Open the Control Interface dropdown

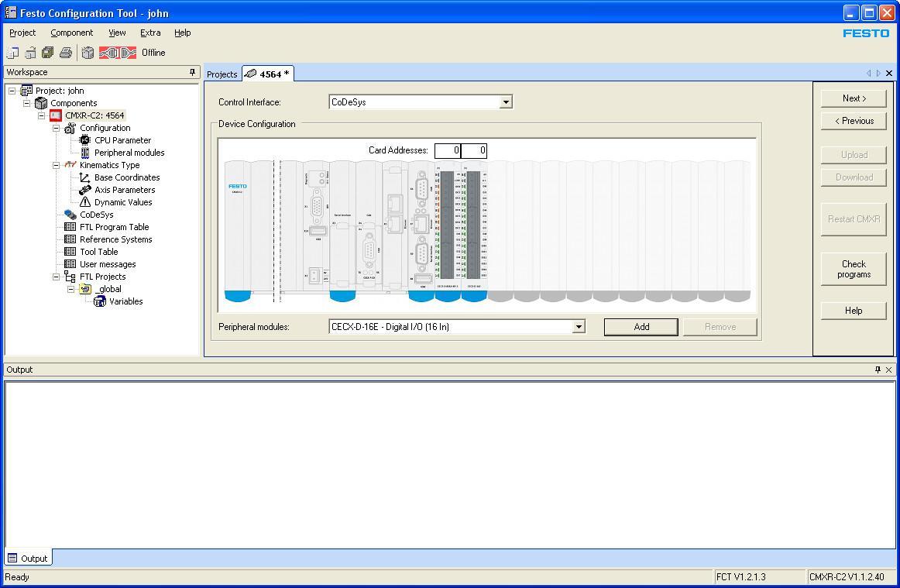pos(505,101)
